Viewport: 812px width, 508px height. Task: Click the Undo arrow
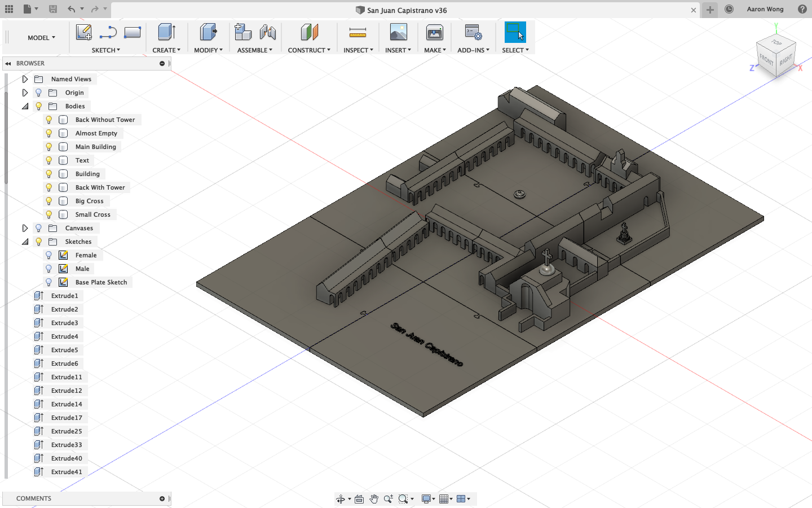(72, 9)
